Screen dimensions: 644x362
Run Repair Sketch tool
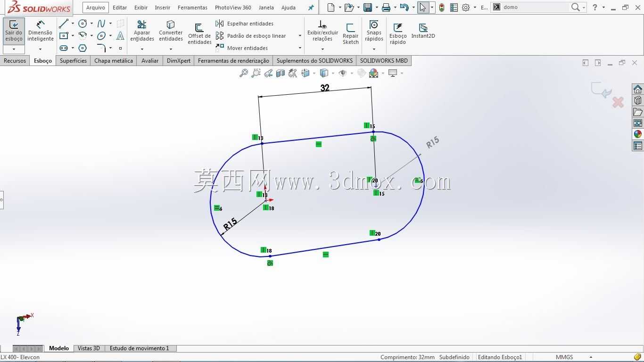pyautogui.click(x=350, y=33)
